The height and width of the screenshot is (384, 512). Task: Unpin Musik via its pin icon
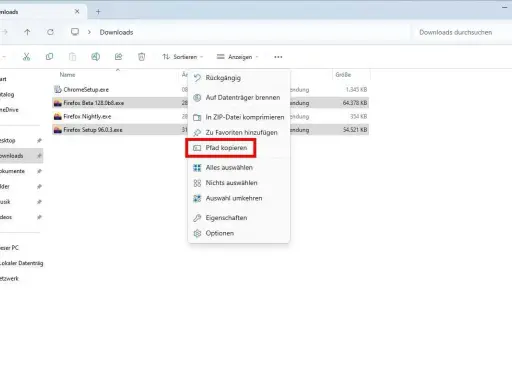pyautogui.click(x=39, y=202)
